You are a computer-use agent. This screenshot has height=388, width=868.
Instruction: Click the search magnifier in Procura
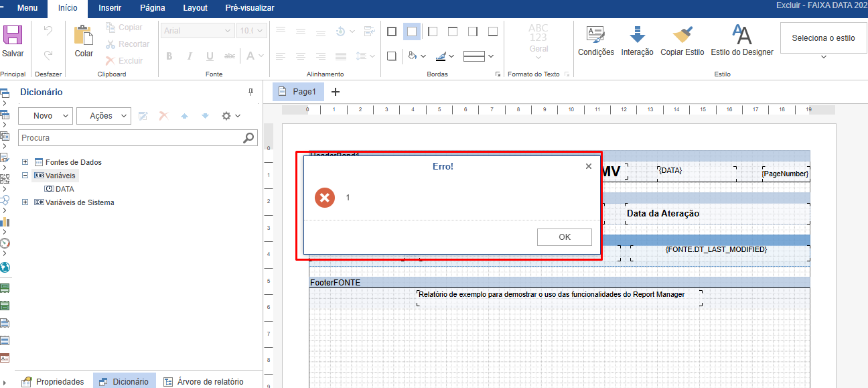248,138
